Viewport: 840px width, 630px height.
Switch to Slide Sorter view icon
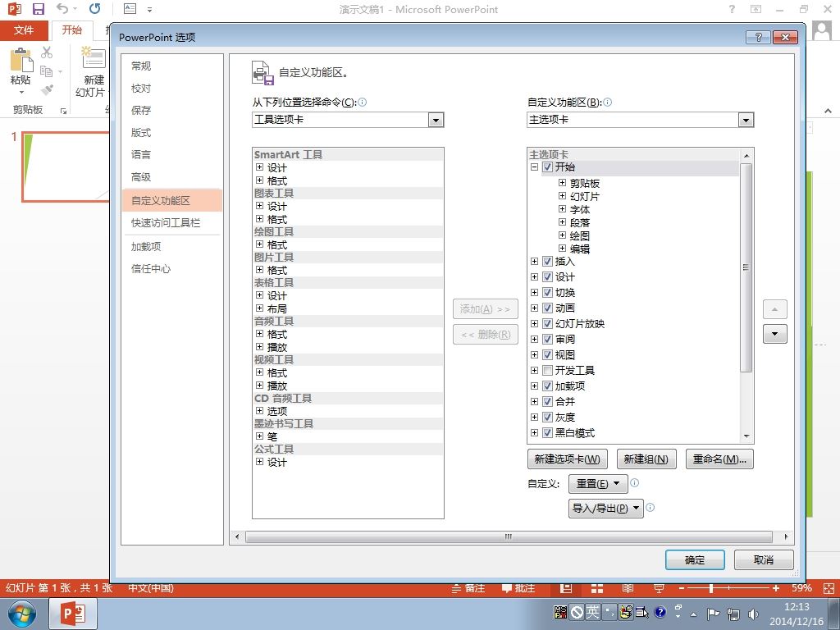point(597,588)
